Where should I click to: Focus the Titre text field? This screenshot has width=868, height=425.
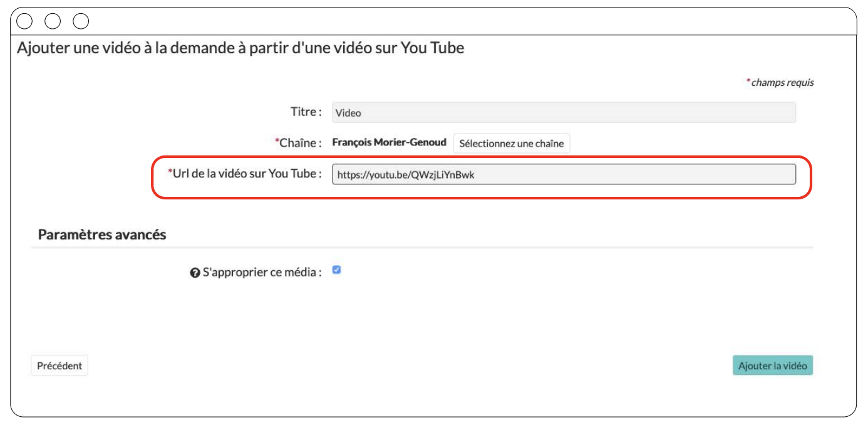(563, 113)
